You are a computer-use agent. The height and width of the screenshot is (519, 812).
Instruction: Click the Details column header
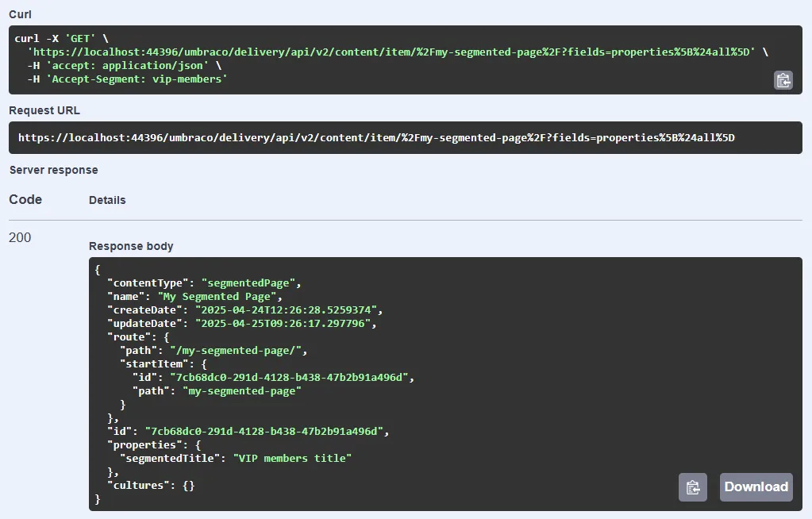coord(107,200)
